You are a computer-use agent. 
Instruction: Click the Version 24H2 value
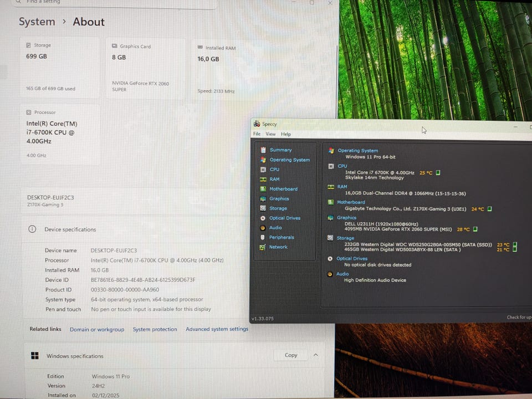98,386
